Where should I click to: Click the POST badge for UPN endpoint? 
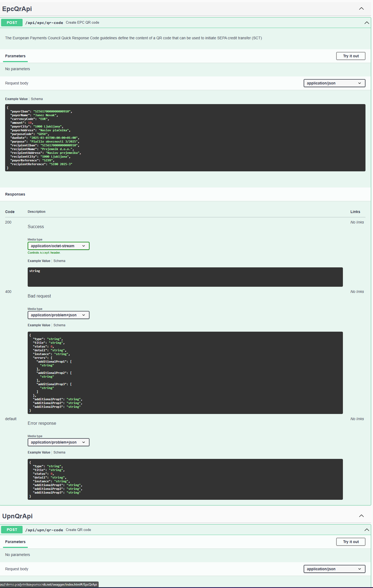[12, 530]
